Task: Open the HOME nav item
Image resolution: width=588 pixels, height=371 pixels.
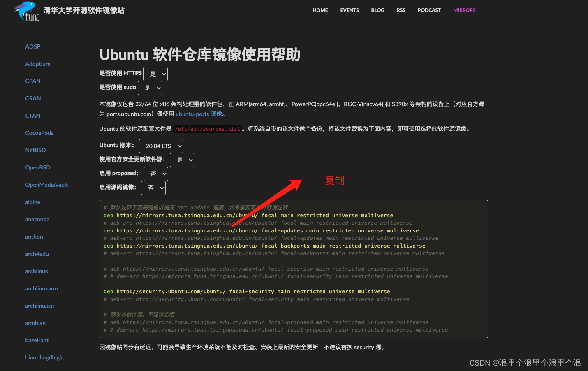Action: (320, 10)
